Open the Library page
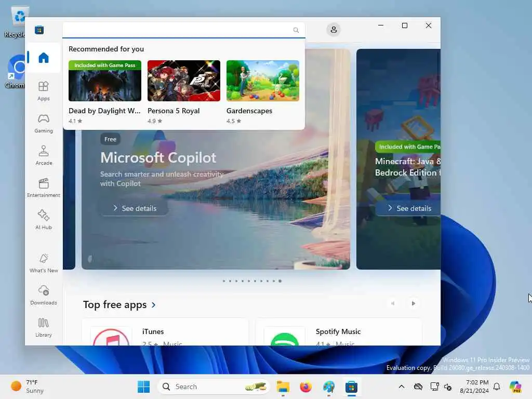This screenshot has height=399, width=532. [x=44, y=327]
